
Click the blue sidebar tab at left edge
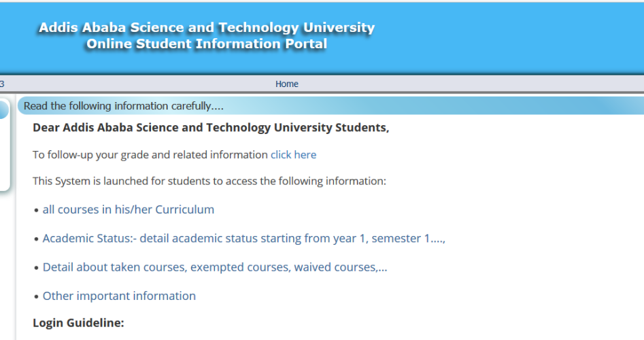[3, 109]
